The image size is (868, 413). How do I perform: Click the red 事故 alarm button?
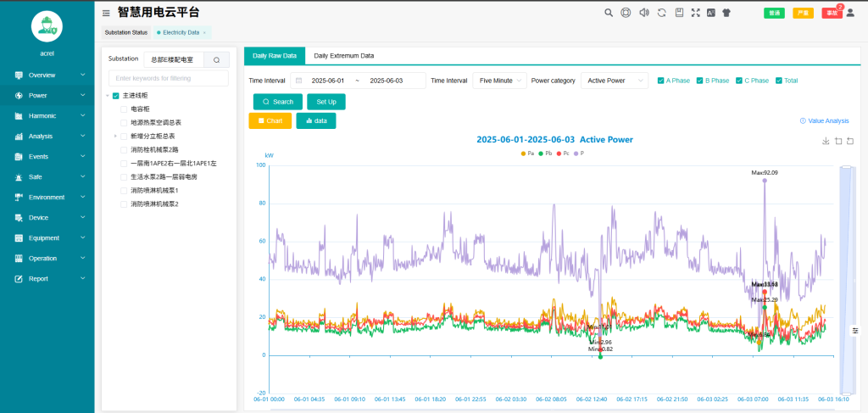(x=832, y=14)
